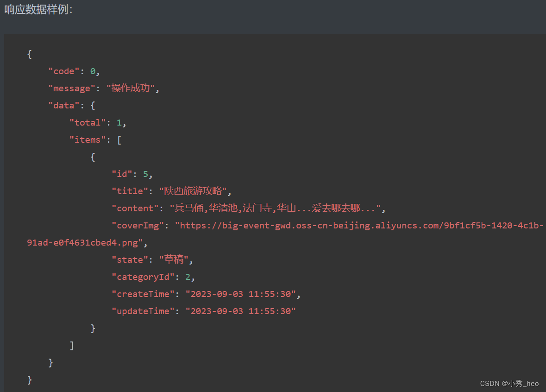Click the "categoryId" key
The image size is (546, 392).
(x=143, y=277)
